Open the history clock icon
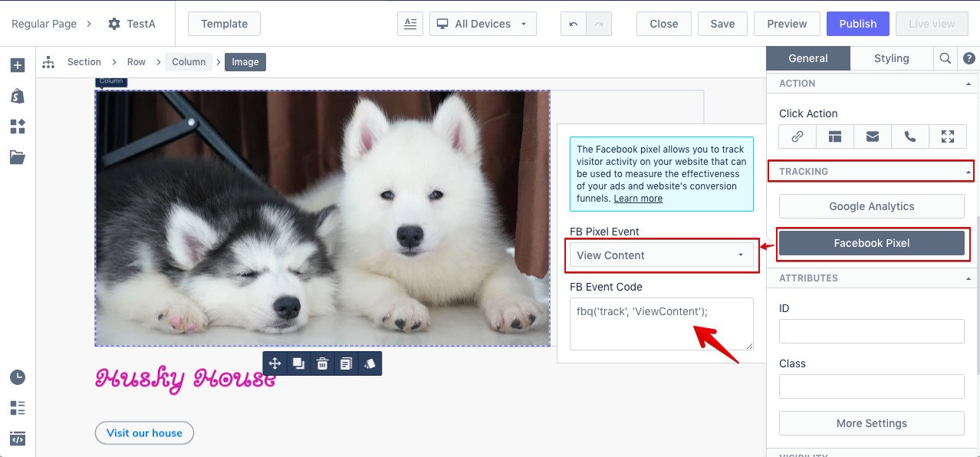 17,376
